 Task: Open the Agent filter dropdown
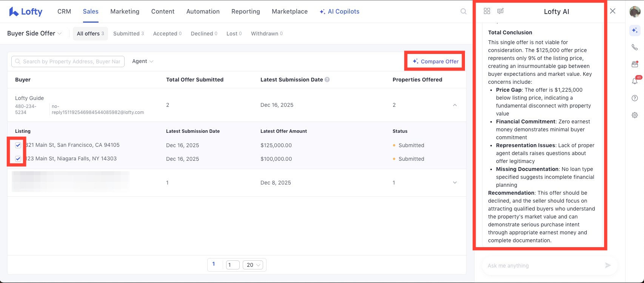[x=142, y=62]
